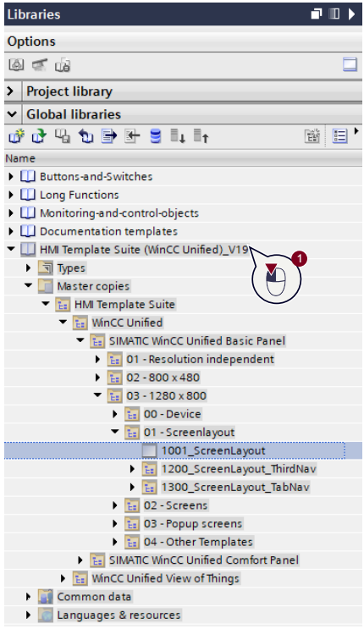Expand the Buttons-and-Switches library

[11, 176]
